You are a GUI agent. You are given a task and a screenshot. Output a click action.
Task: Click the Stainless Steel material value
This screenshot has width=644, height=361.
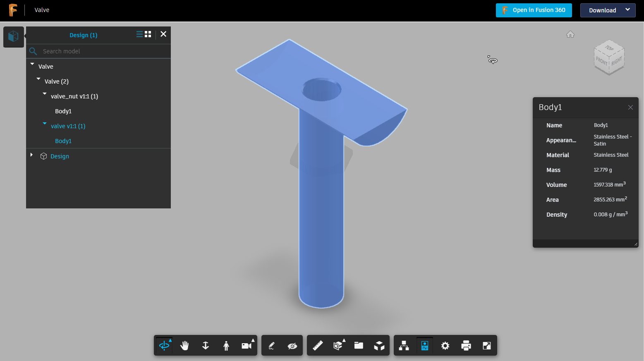[611, 155]
